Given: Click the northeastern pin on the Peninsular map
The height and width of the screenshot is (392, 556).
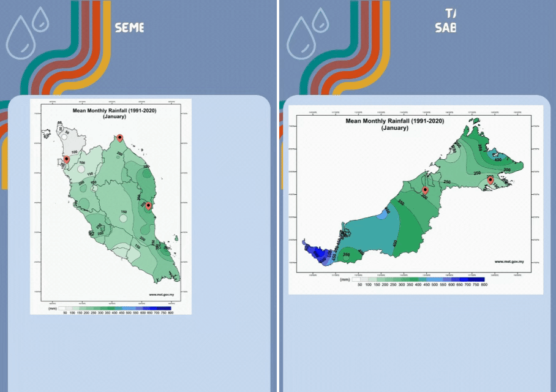Looking at the screenshot, I should [x=120, y=138].
